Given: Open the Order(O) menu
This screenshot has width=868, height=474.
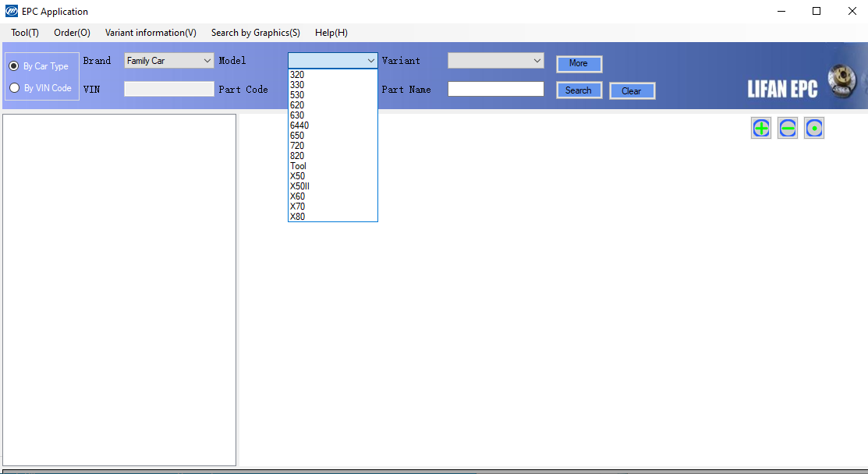Looking at the screenshot, I should [x=72, y=33].
